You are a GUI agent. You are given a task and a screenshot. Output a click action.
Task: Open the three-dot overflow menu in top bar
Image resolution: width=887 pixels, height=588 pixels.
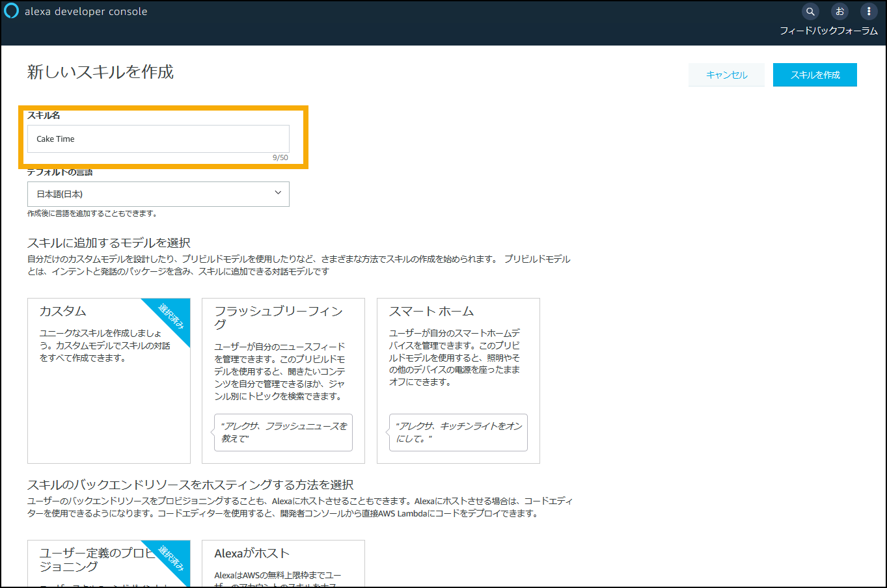coord(869,11)
